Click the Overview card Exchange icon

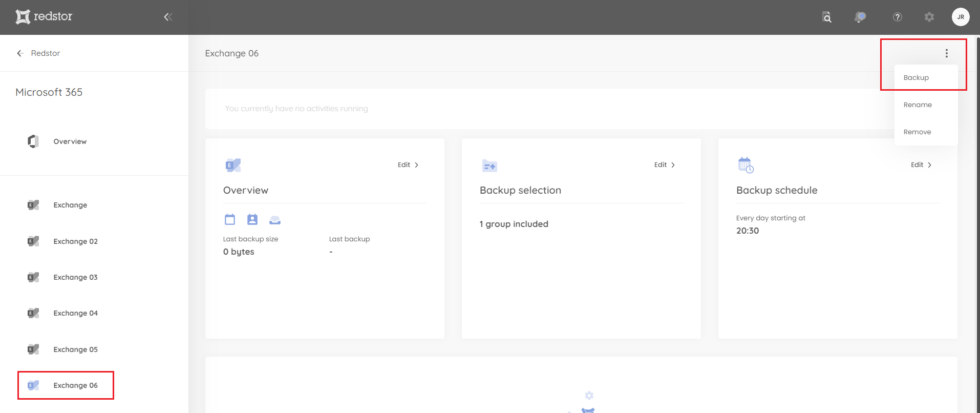pyautogui.click(x=233, y=165)
